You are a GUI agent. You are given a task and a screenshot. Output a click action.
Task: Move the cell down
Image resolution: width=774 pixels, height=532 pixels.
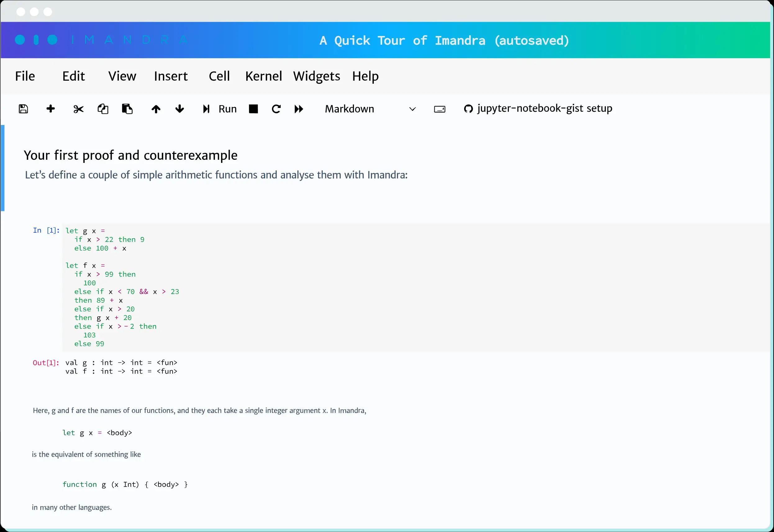point(179,109)
